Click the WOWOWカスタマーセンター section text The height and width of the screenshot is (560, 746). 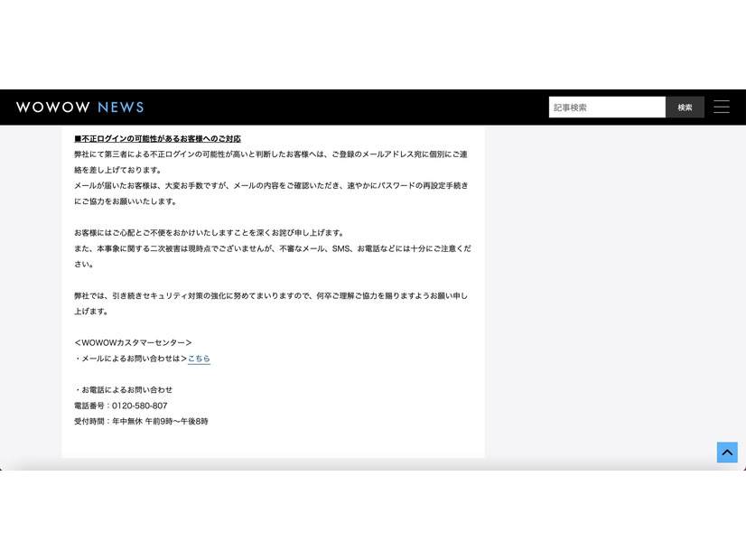click(x=133, y=342)
